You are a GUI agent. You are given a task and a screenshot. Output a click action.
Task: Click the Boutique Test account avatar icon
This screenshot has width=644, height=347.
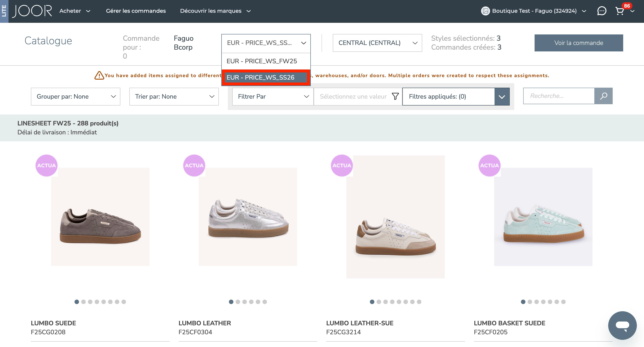click(485, 11)
